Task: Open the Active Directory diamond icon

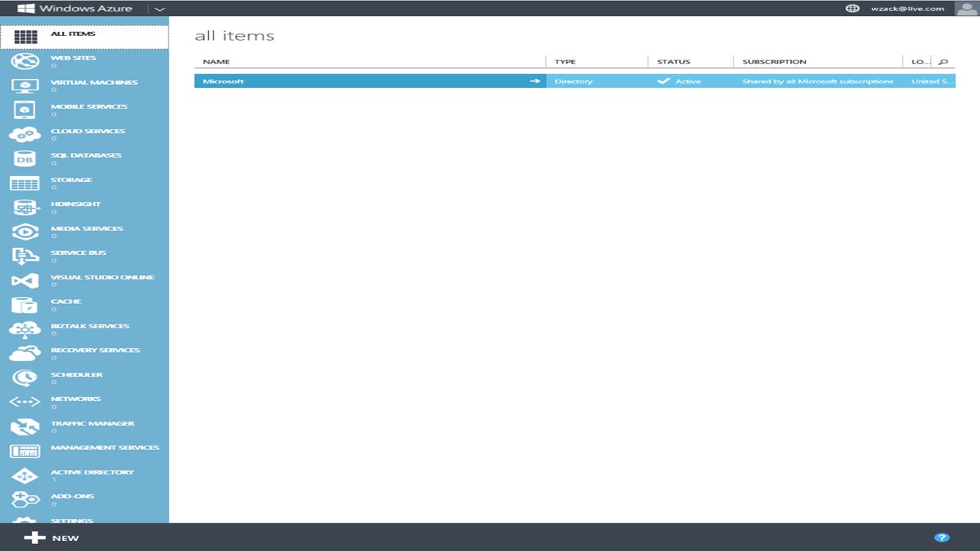Action: [x=25, y=476]
